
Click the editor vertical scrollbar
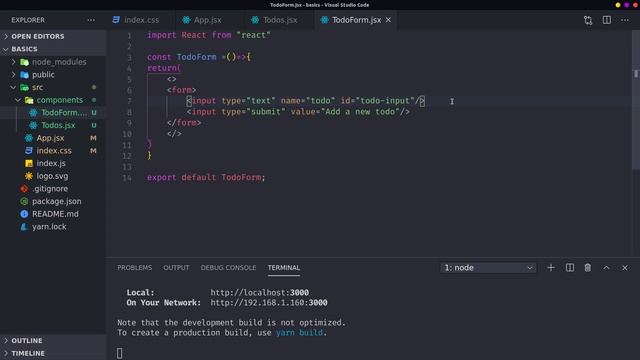click(x=636, y=100)
